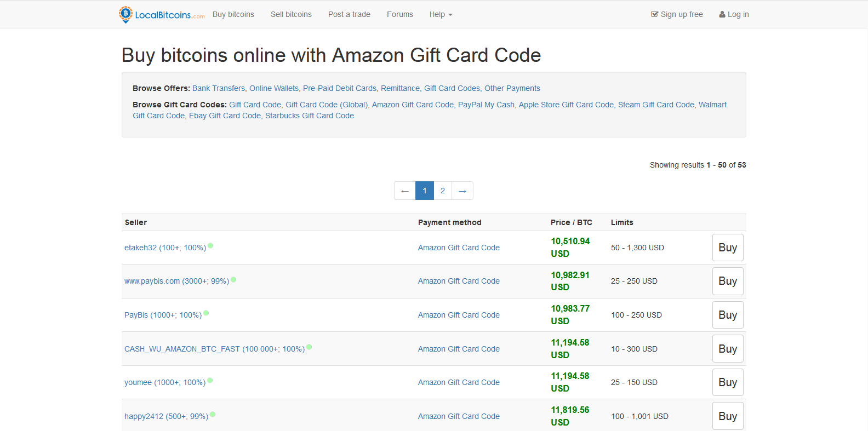Go to previous page arrow

pos(405,191)
